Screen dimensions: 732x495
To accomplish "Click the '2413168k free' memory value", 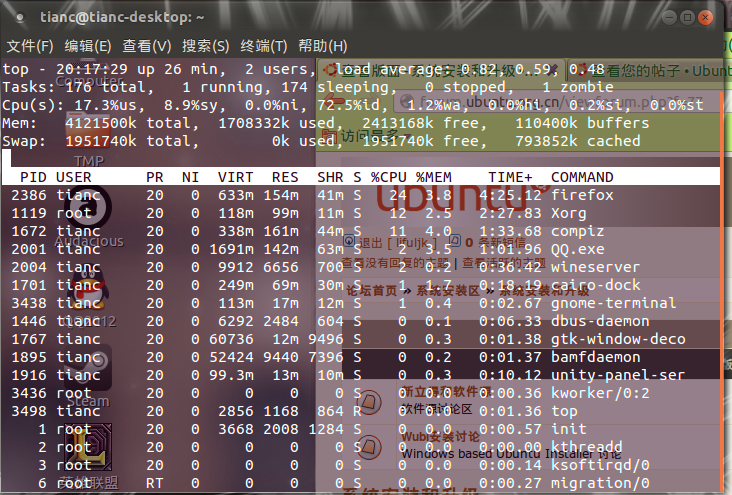I will pyautogui.click(x=420, y=123).
